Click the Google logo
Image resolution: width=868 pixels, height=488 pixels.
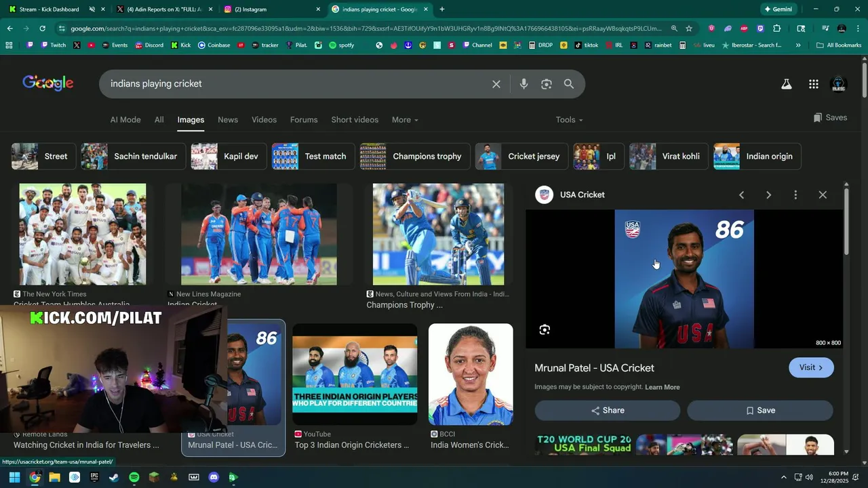48,83
